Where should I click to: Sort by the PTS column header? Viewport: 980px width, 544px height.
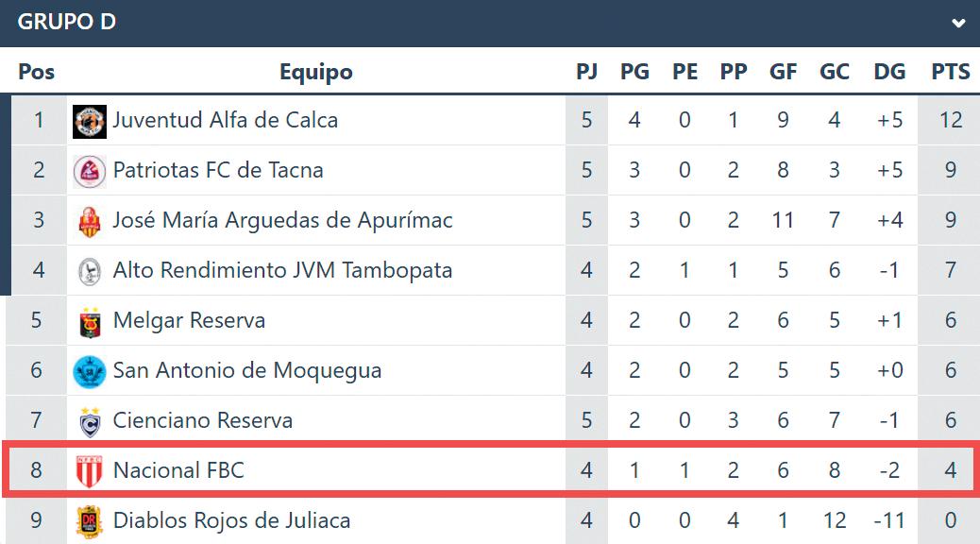(x=951, y=71)
